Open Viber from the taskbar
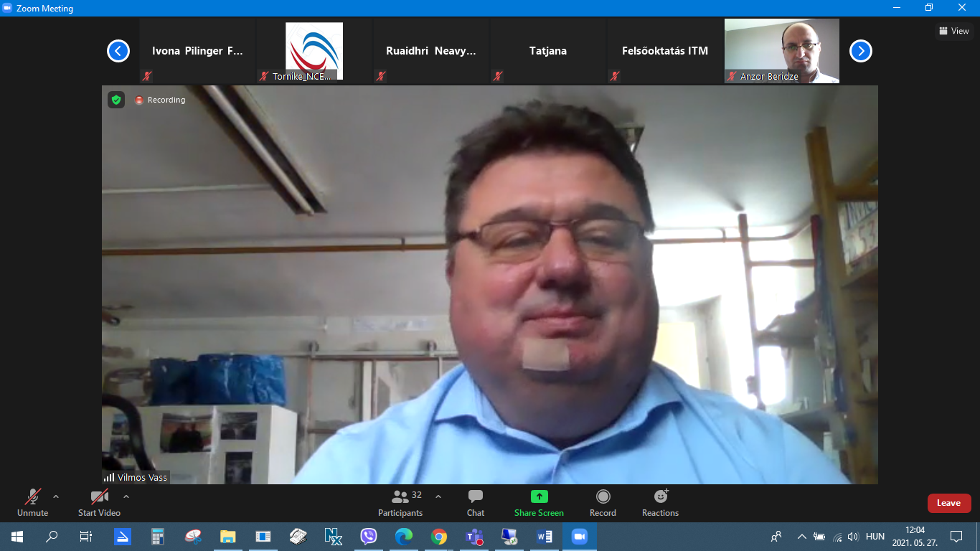Screen dimensions: 980x551 [369, 536]
